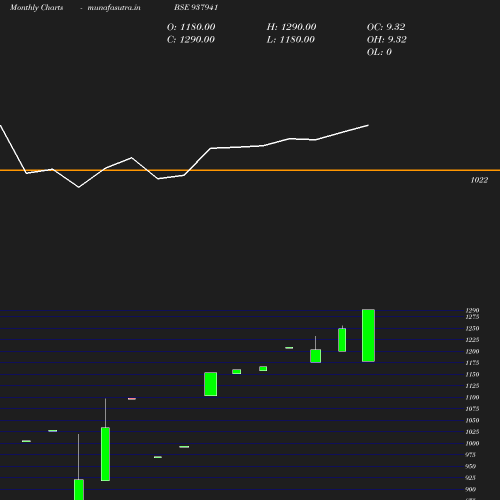The height and width of the screenshot is (500, 500).
Task: Click the "1150" y-axis price label
Action: 472,374
